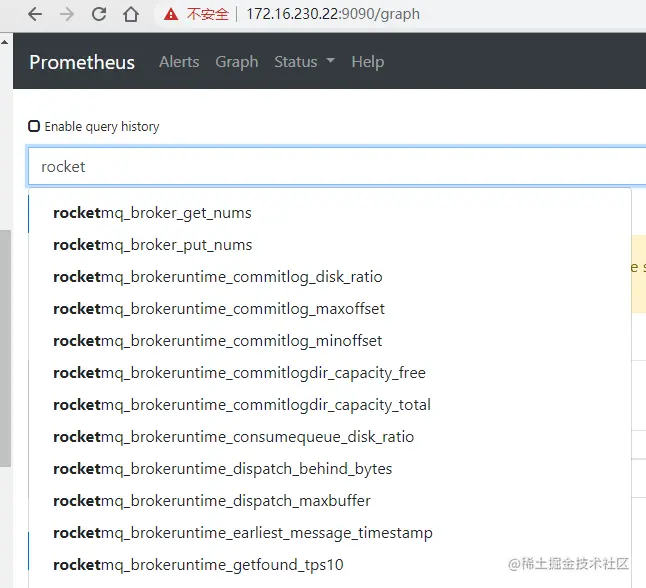
Task: Expand the Status dropdown menu
Action: point(304,62)
